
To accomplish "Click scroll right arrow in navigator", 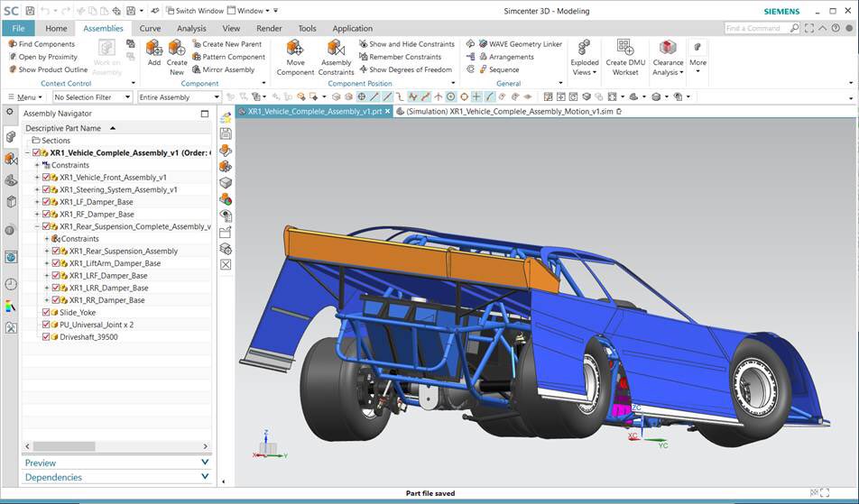I will click(x=206, y=446).
